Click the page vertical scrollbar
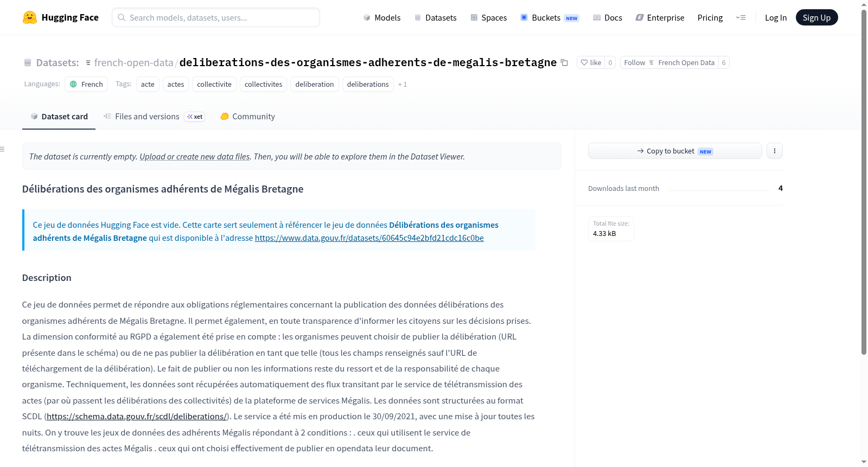 coord(864,182)
